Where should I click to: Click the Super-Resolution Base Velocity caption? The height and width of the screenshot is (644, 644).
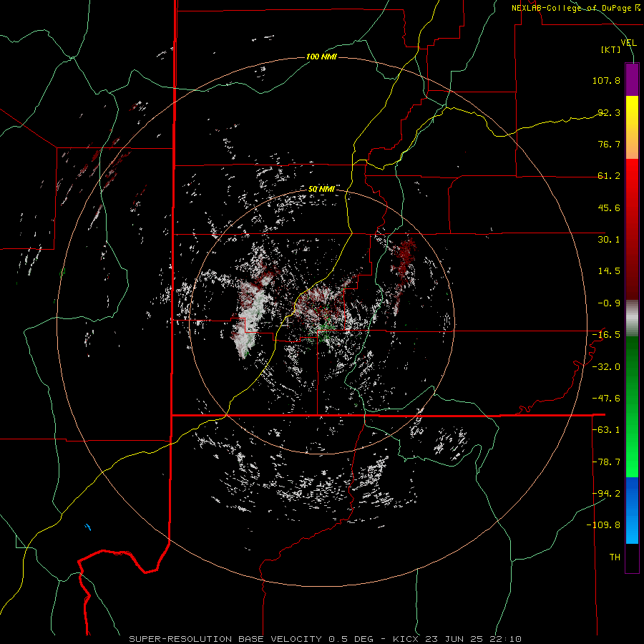coord(326,639)
